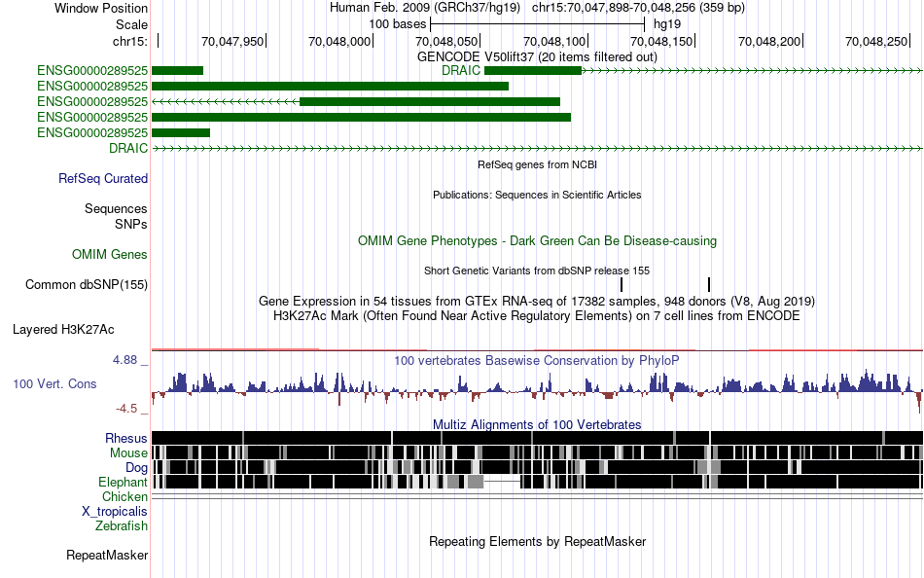Click the DRAIC label in the left margin
924x578 pixels.
tap(127, 148)
